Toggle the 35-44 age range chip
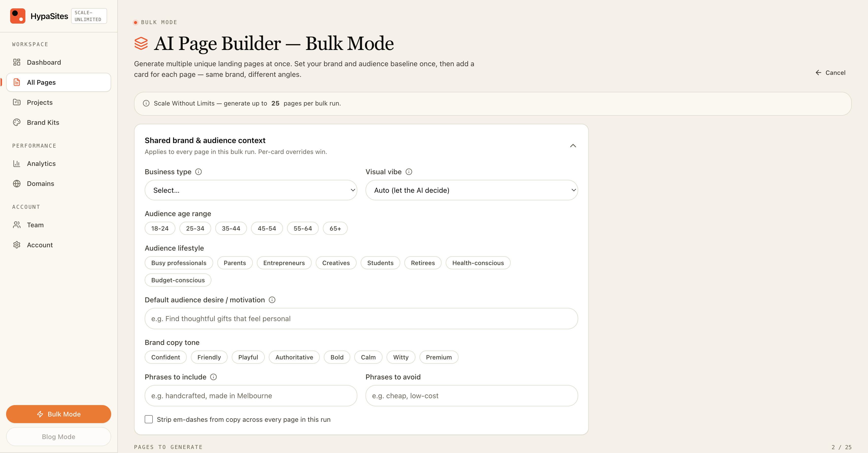 tap(231, 228)
